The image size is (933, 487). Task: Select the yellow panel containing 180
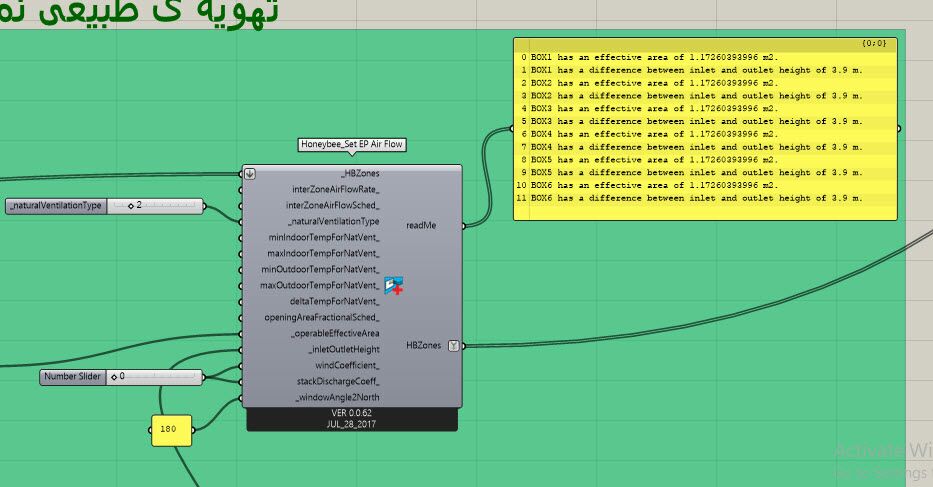tap(171, 430)
